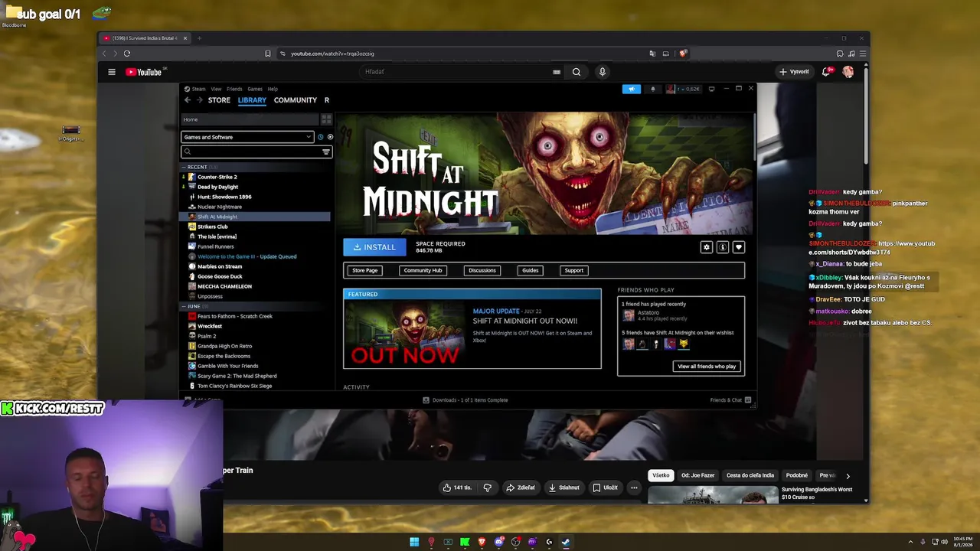Open more actions ellipsis under video
Image resolution: width=980 pixels, height=551 pixels.
coord(634,487)
